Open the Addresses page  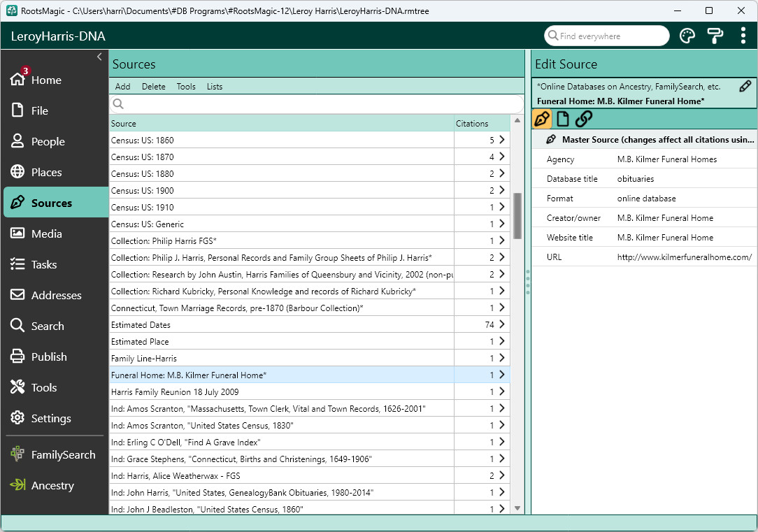point(55,295)
